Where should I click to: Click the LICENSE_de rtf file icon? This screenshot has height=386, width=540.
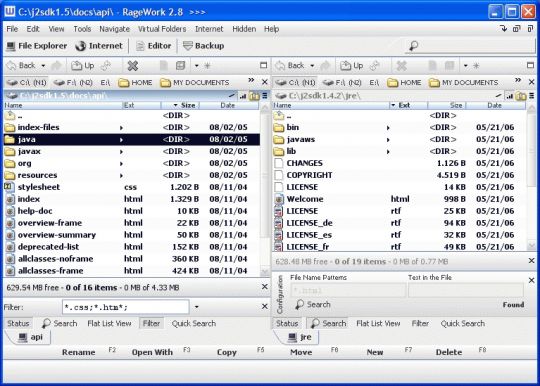[279, 223]
